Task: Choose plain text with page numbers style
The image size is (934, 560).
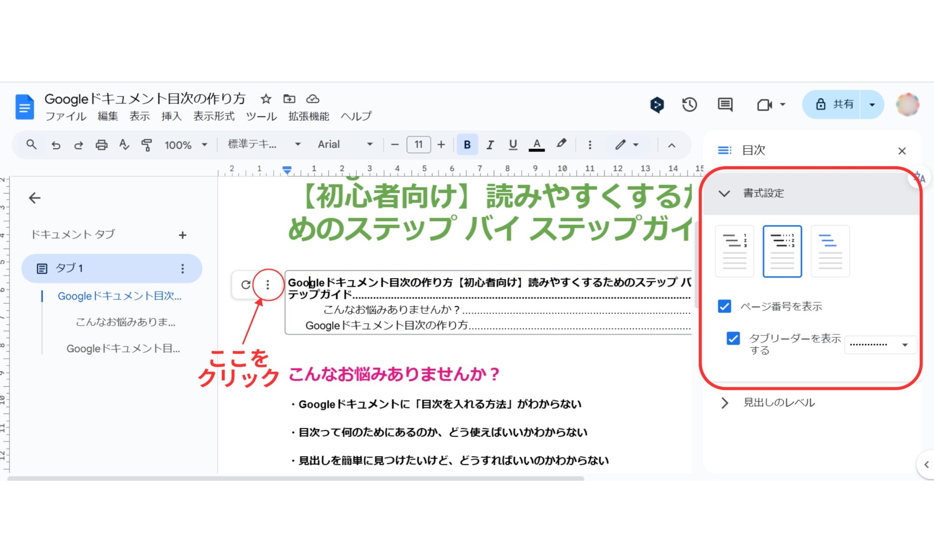Action: 734,251
